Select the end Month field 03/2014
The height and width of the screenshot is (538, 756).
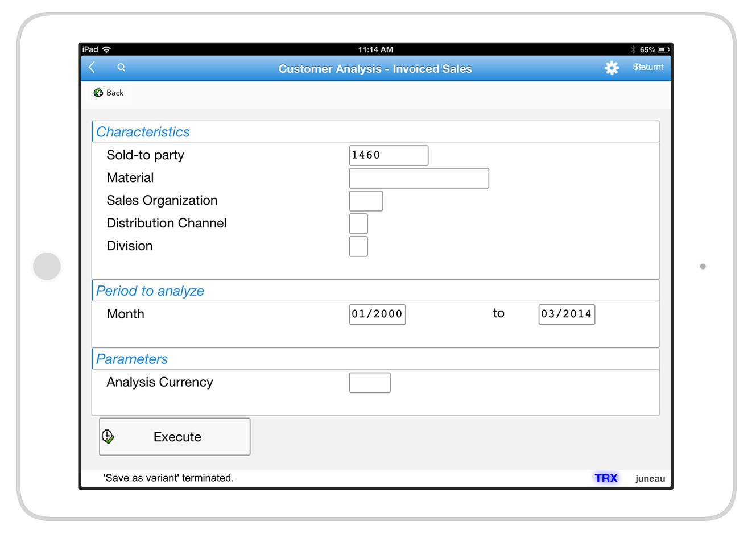coord(567,314)
